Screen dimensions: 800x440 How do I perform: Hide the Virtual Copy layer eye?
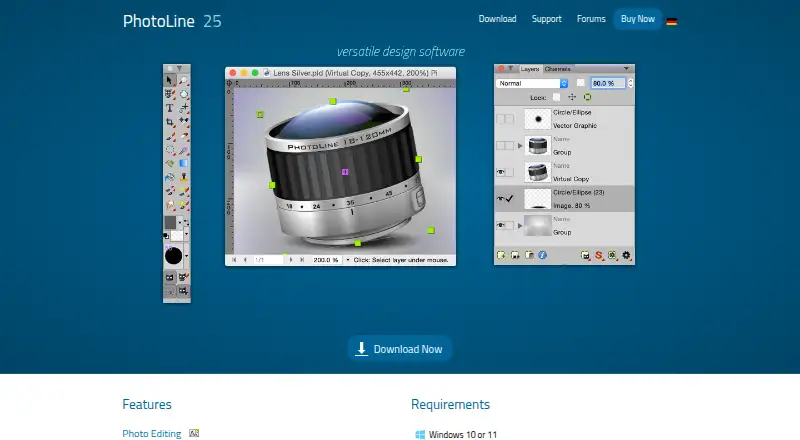501,172
